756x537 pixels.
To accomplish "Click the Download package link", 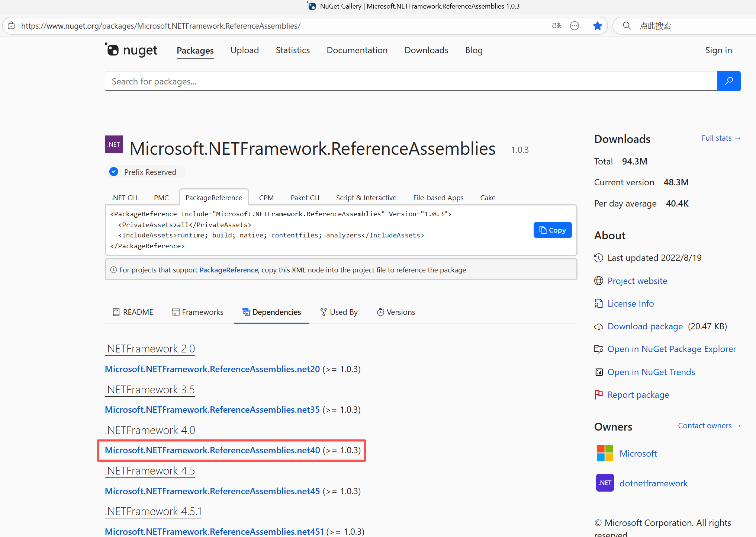I will coord(645,326).
